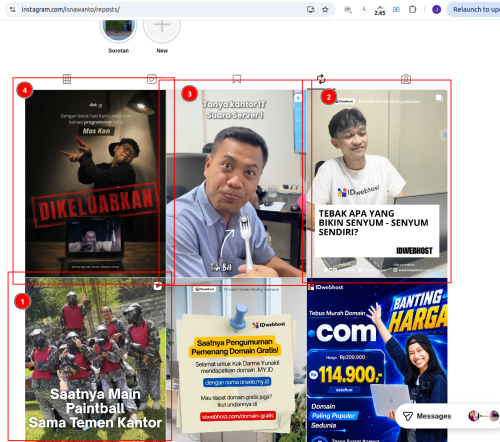Open the Messages floating button

pyautogui.click(x=427, y=416)
